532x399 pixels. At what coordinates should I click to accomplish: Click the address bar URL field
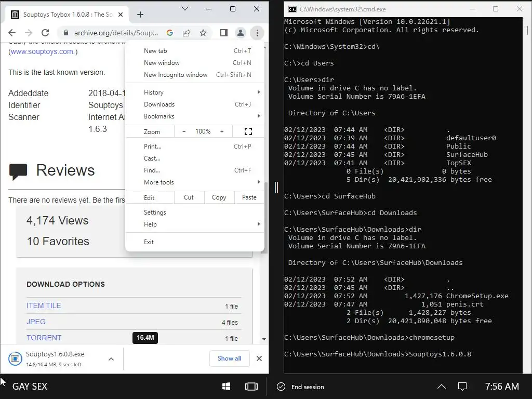click(116, 33)
